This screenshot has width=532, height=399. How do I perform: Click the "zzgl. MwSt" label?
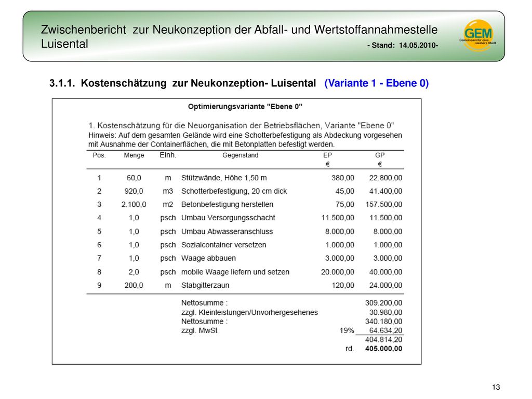199,331
